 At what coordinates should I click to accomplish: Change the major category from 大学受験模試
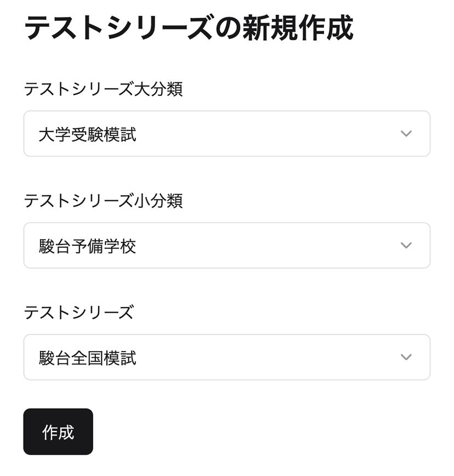tap(226, 134)
